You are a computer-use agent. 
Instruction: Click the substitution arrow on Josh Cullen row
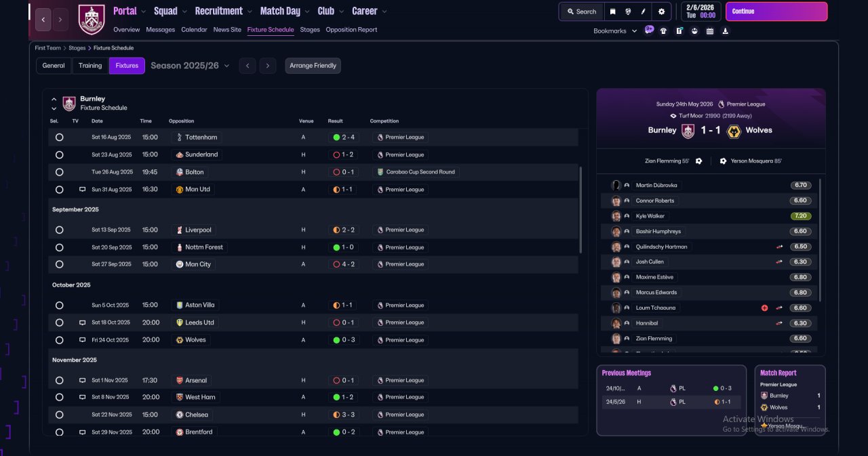[779, 262]
